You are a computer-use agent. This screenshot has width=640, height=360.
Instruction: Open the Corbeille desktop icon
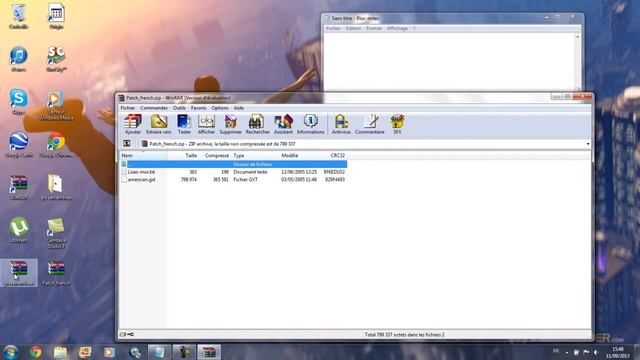(18, 16)
